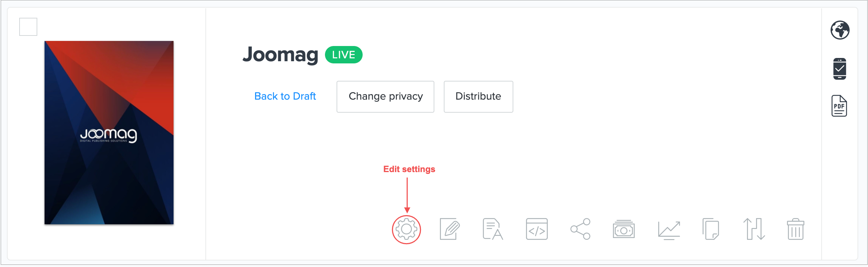Click the duplicate pages icon
The width and height of the screenshot is (868, 267).
tap(710, 229)
